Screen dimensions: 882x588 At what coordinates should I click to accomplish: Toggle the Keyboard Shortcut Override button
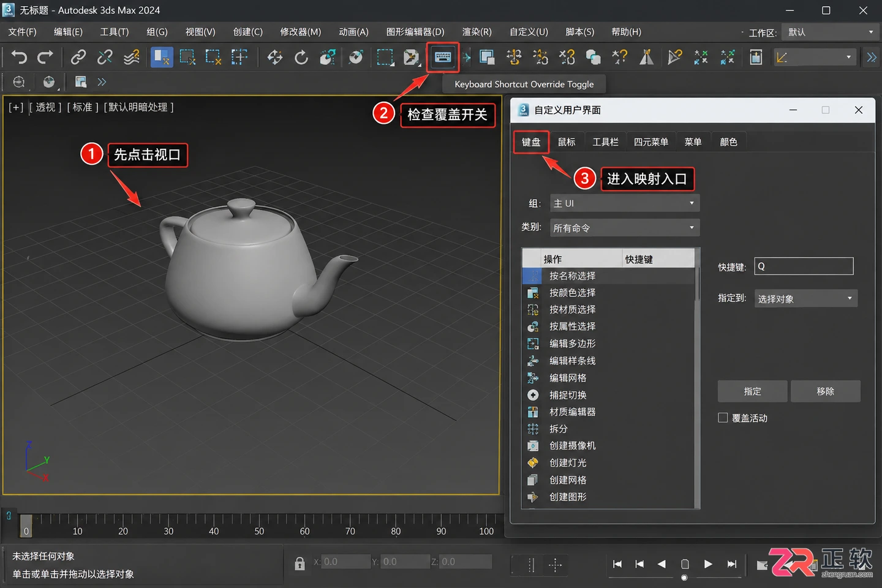click(443, 58)
